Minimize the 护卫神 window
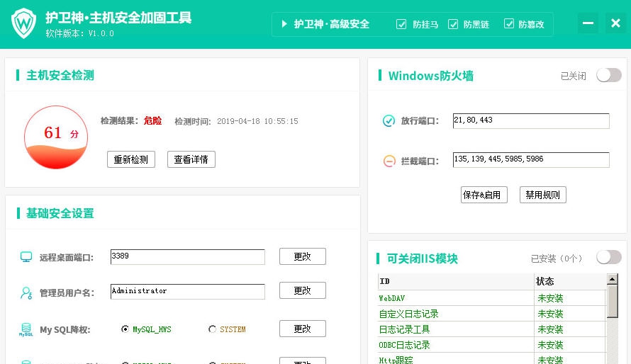 pyautogui.click(x=588, y=23)
